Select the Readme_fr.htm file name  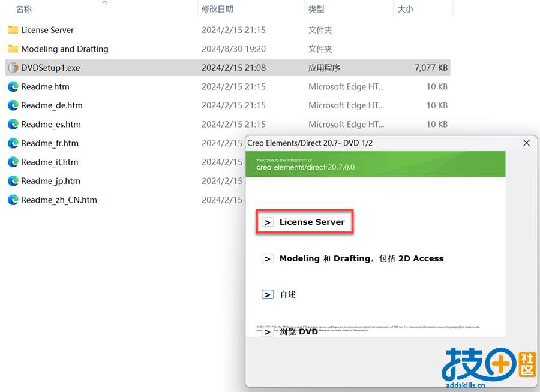(50, 143)
